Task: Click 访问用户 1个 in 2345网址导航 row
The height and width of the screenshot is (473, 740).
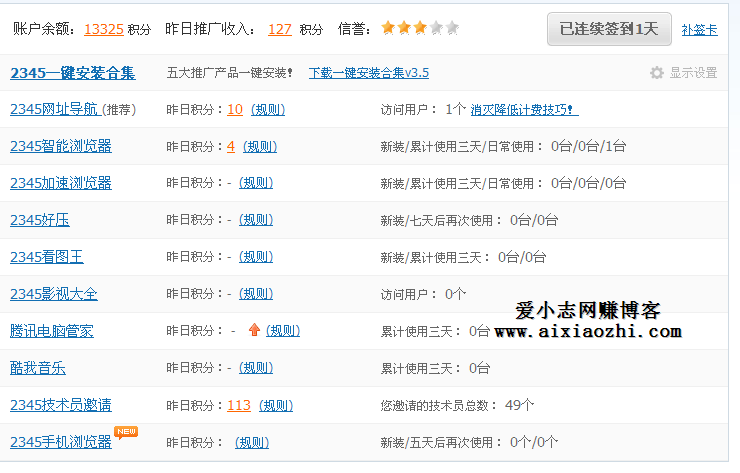Action: 423,110
